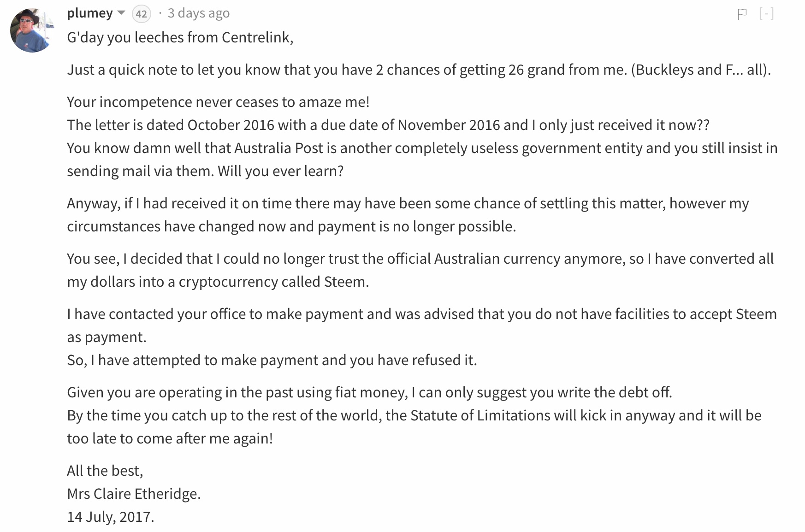Click the "Your incompetence never ceases" line
This screenshot has height=532, width=805.
click(218, 102)
